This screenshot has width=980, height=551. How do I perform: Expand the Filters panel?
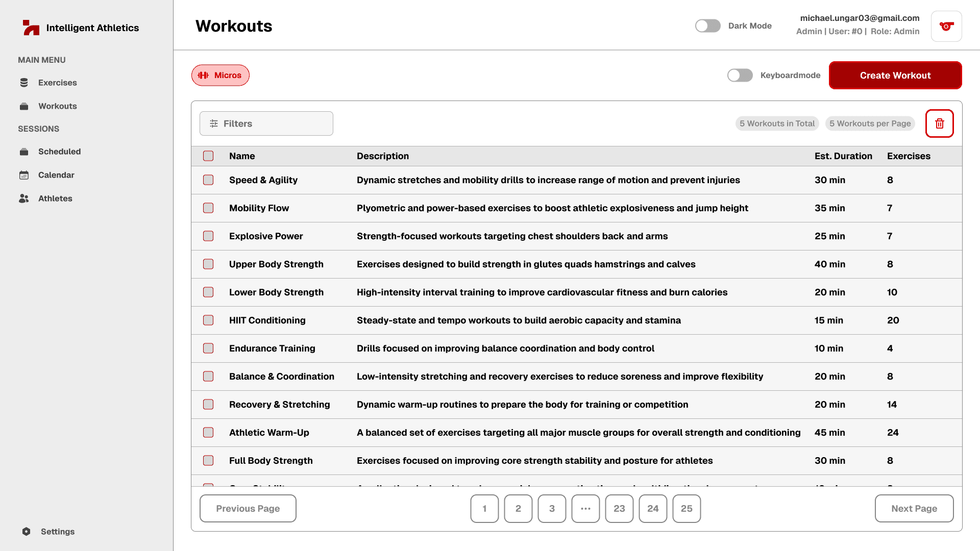(266, 123)
